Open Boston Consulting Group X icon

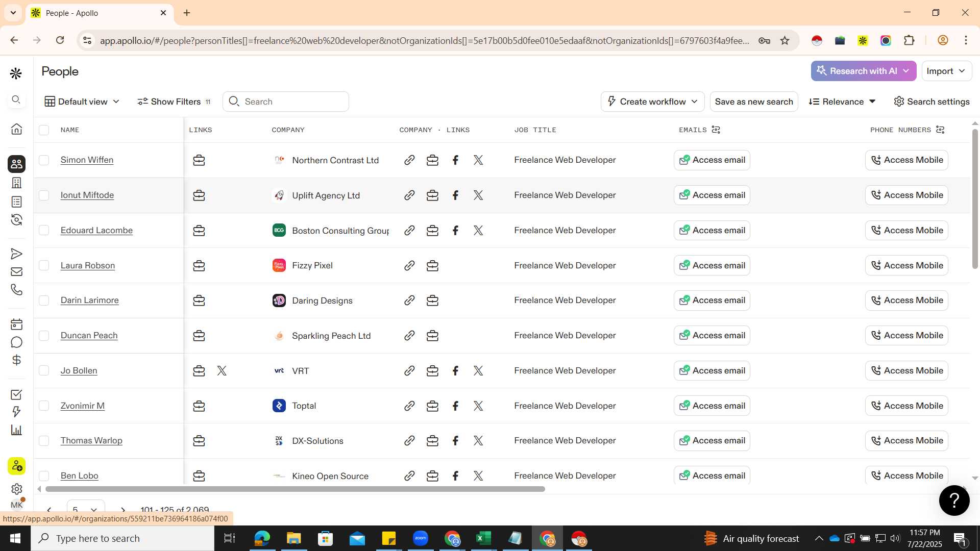tap(478, 231)
